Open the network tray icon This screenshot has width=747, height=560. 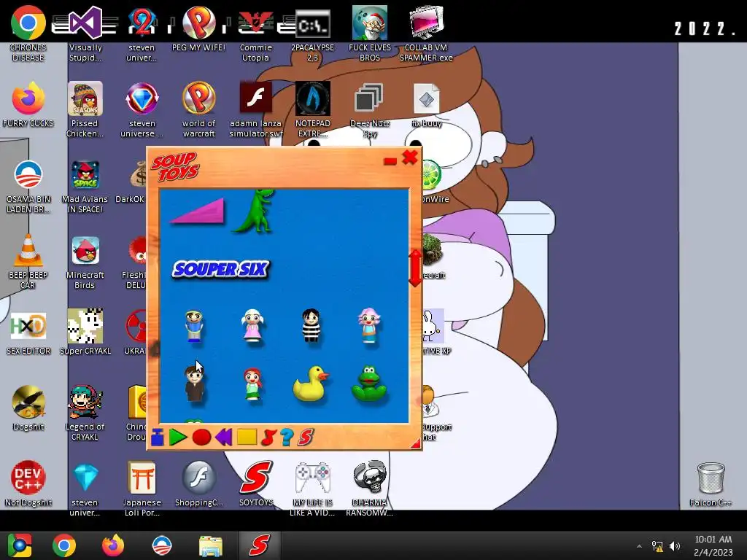coord(657,546)
